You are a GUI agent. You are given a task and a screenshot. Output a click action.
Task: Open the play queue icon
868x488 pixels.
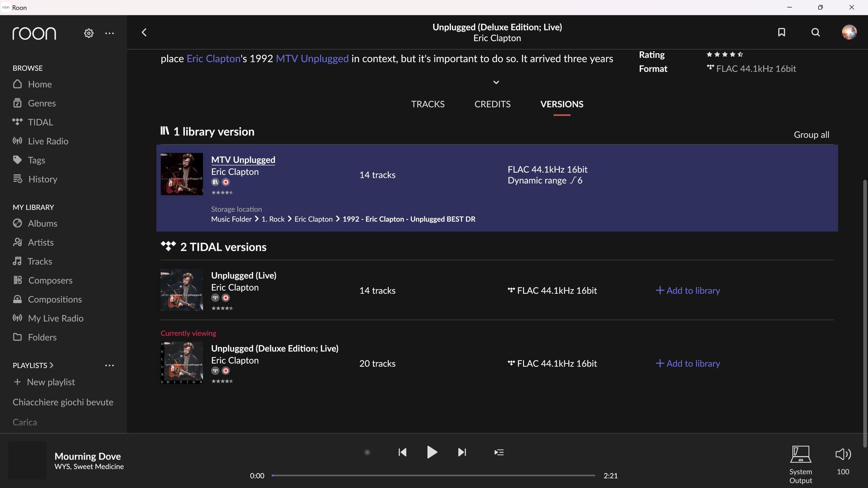click(x=499, y=452)
